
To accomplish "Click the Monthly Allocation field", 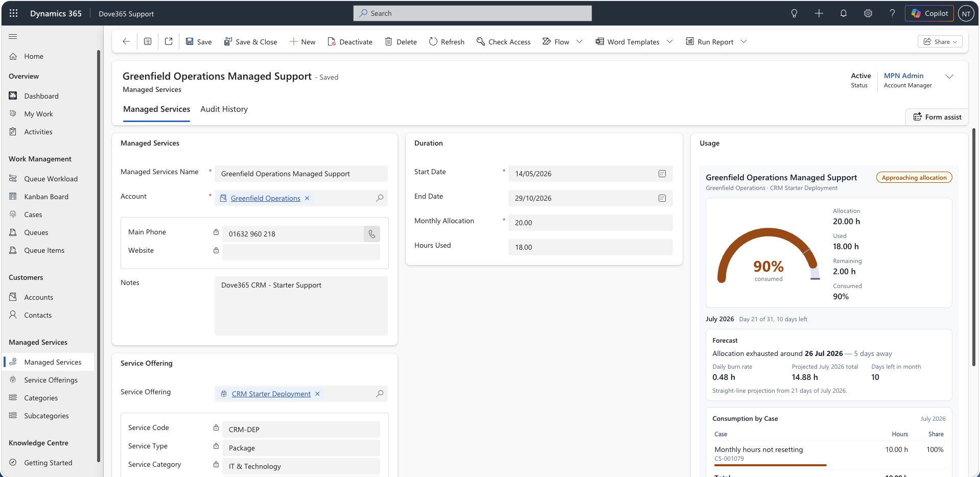I will (x=590, y=223).
